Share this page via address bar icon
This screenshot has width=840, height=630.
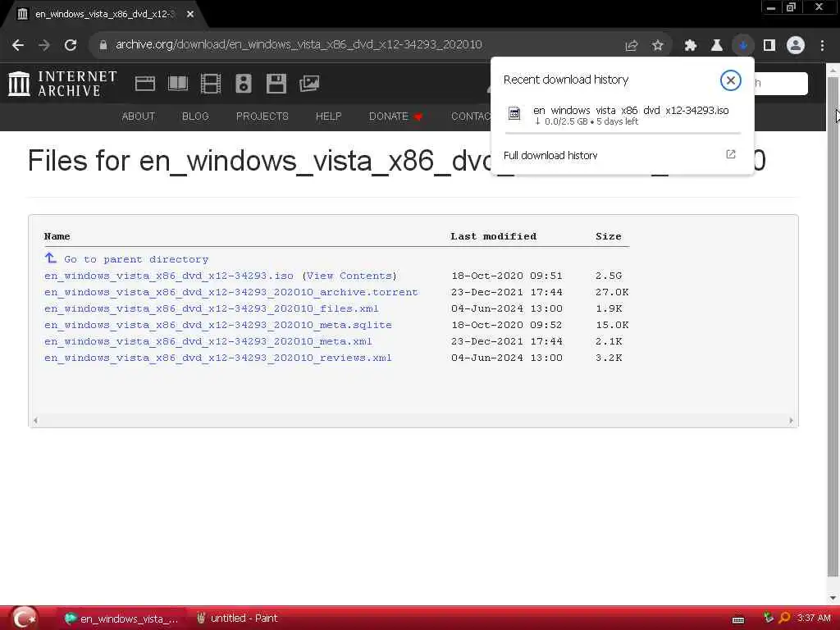coord(632,46)
